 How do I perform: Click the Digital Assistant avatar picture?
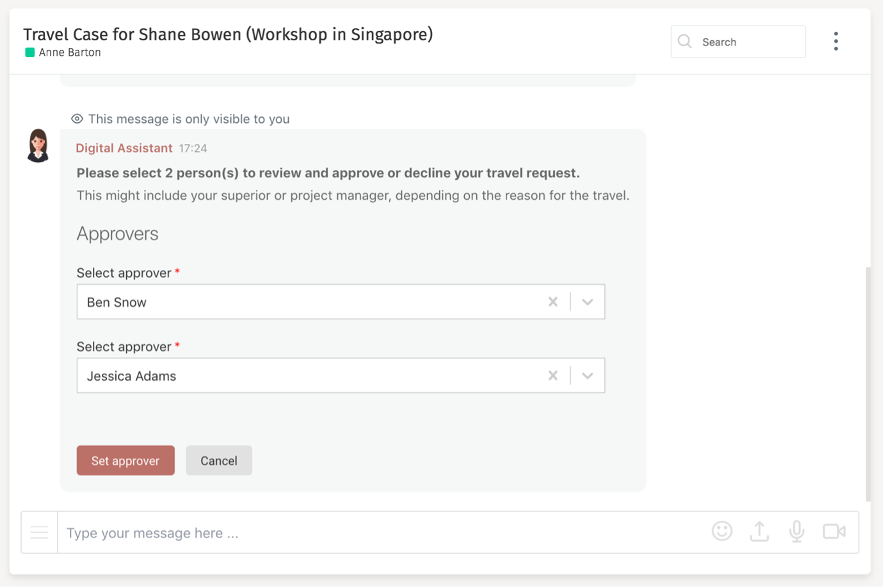coord(38,145)
